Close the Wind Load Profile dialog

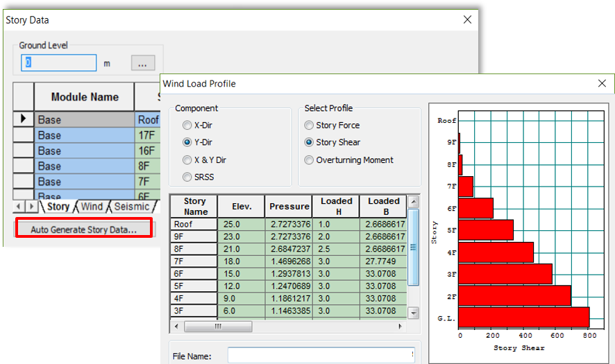[602, 83]
